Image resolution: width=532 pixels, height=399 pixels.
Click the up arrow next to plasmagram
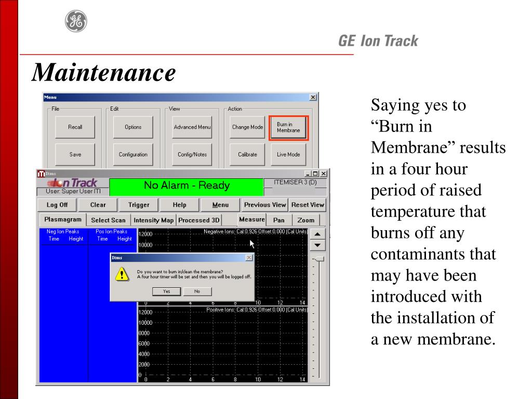click(317, 234)
